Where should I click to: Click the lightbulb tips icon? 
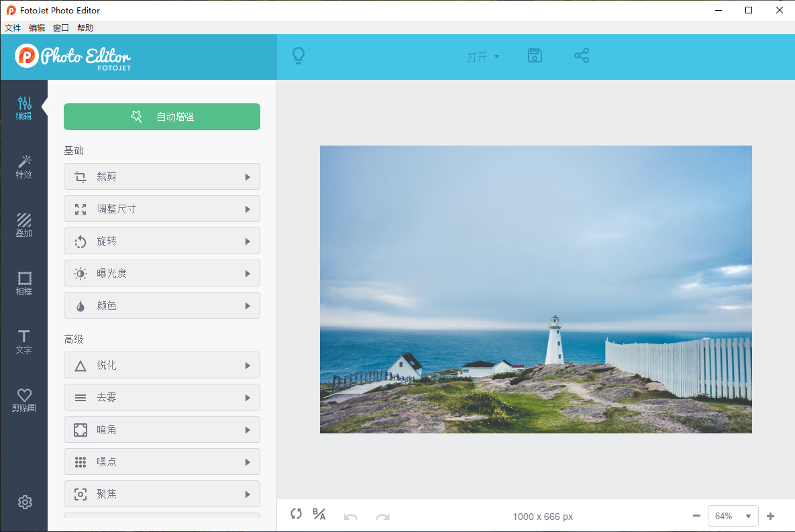[299, 56]
